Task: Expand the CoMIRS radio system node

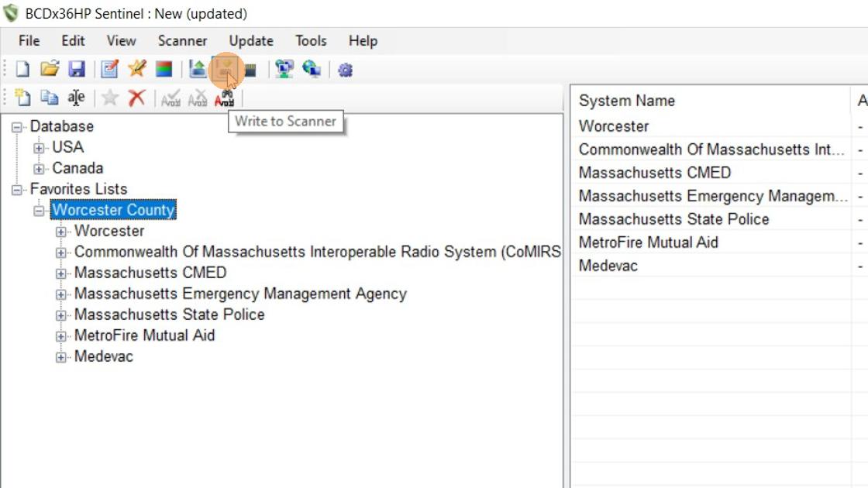Action: tap(61, 253)
